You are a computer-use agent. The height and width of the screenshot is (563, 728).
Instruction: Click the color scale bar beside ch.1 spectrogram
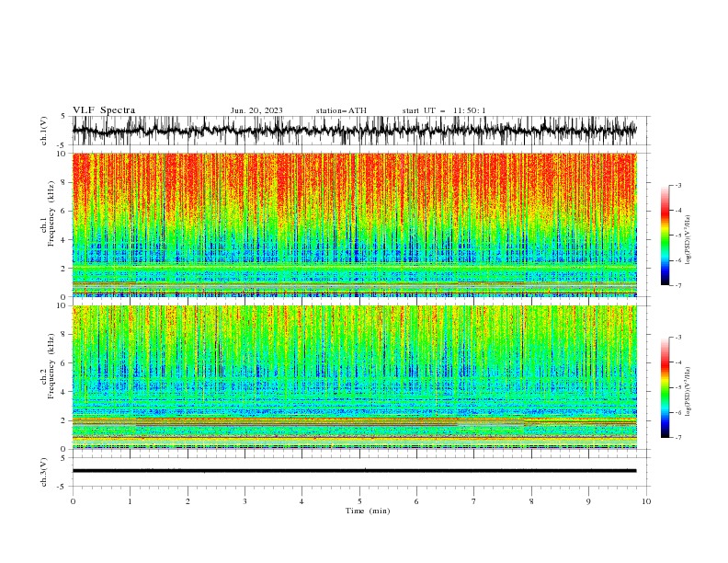click(x=665, y=236)
